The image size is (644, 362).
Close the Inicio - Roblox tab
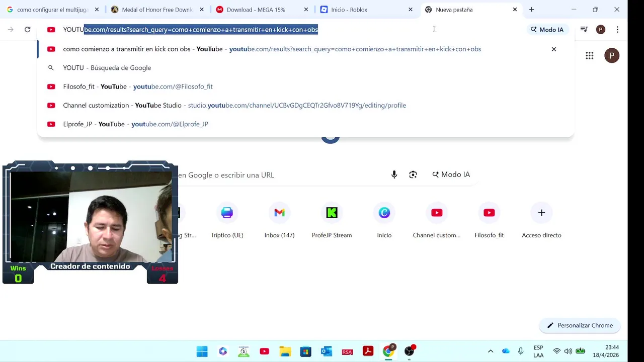[410, 10]
